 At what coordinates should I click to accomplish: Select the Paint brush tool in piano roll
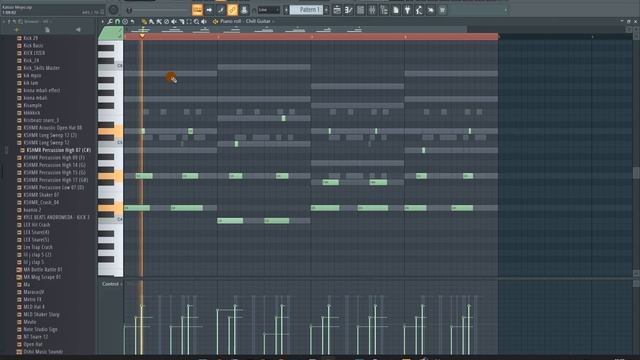pos(151,21)
